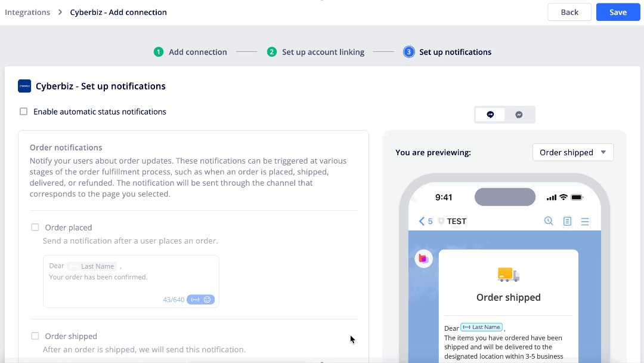Screen dimensions: 644x363
Task: Open the Order shipped preview dropdown
Action: (x=573, y=152)
